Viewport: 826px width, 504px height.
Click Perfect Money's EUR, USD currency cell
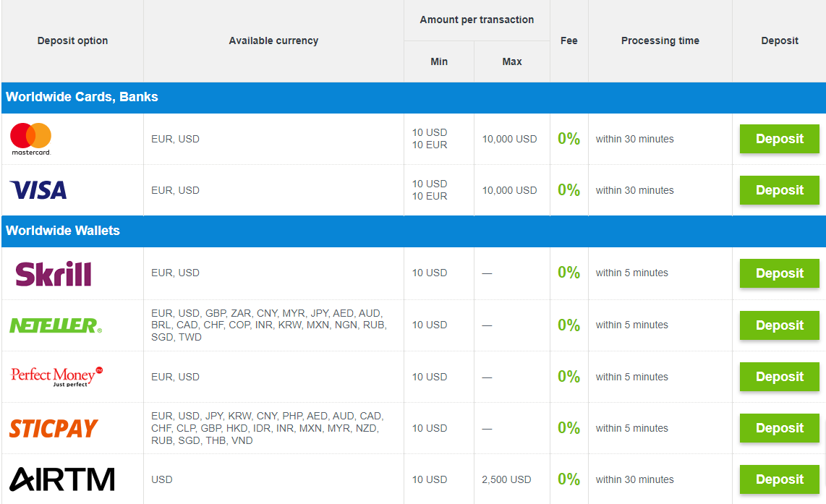click(x=175, y=377)
